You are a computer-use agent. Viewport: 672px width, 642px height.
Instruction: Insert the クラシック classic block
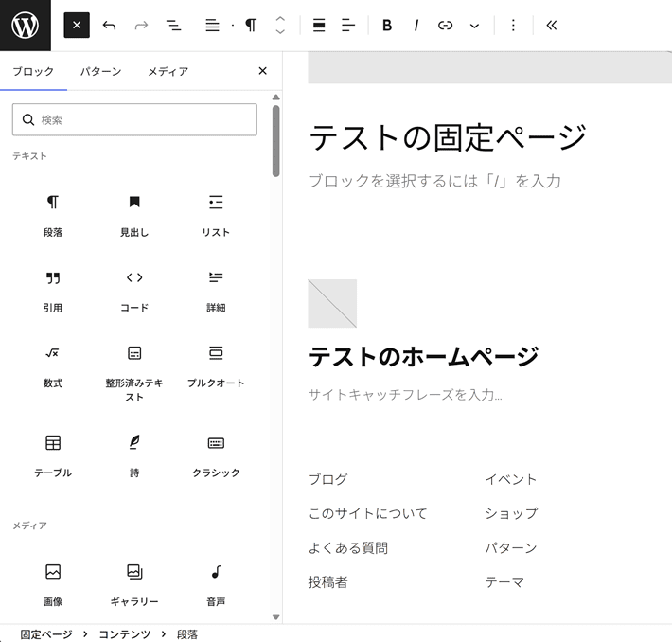(x=216, y=456)
